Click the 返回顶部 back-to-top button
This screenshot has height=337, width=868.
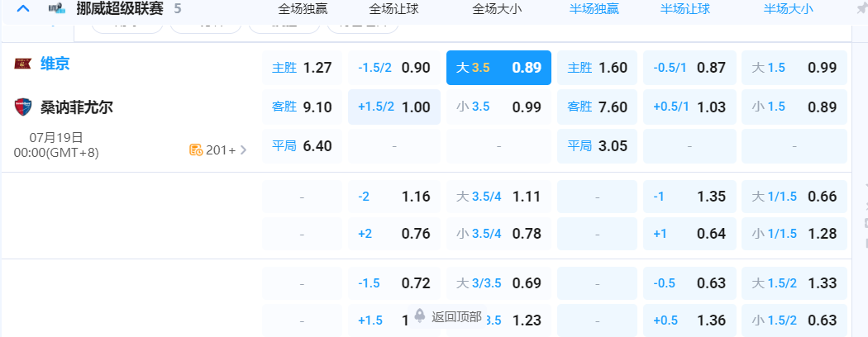447,316
